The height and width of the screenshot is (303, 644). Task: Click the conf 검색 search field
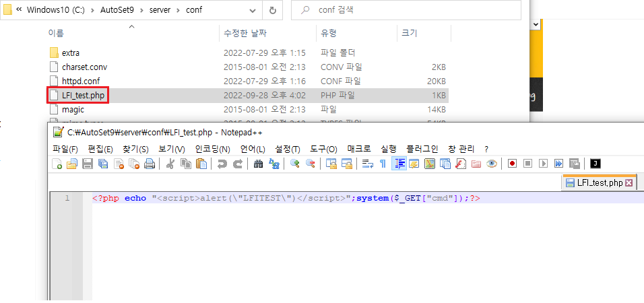coord(406,10)
